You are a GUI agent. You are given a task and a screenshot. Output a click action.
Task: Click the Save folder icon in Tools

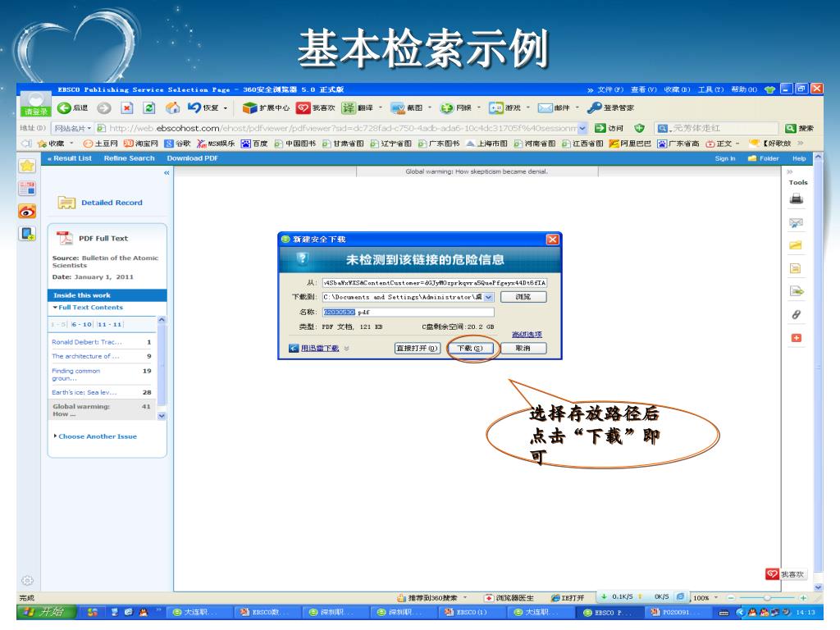tap(796, 245)
